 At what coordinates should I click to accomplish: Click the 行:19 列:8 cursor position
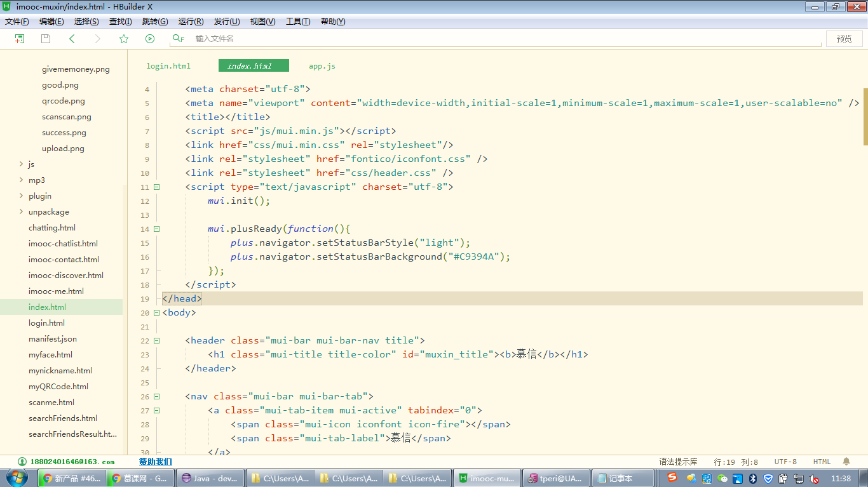click(x=736, y=462)
